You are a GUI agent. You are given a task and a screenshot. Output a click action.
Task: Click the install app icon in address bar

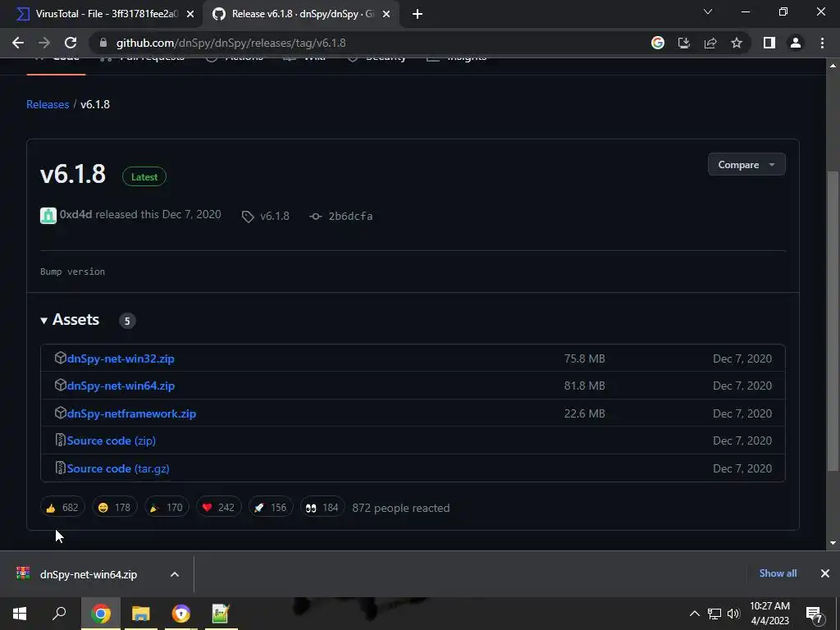(684, 43)
